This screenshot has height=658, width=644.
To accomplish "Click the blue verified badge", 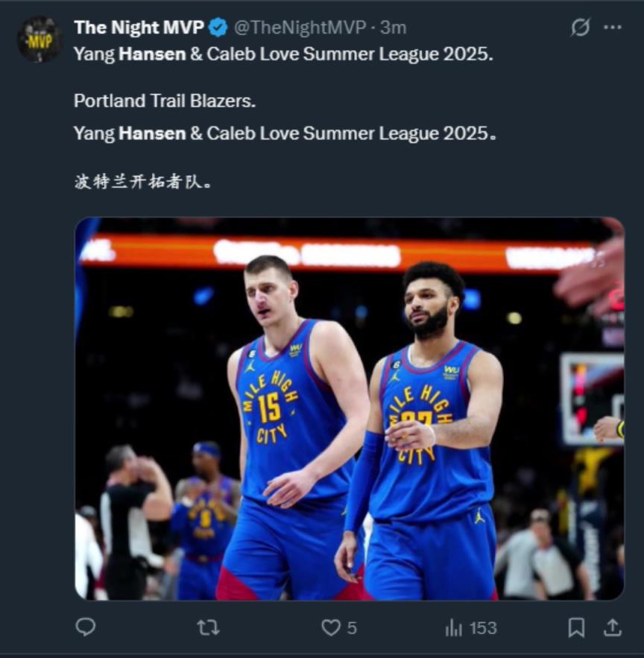I will pyautogui.click(x=218, y=28).
